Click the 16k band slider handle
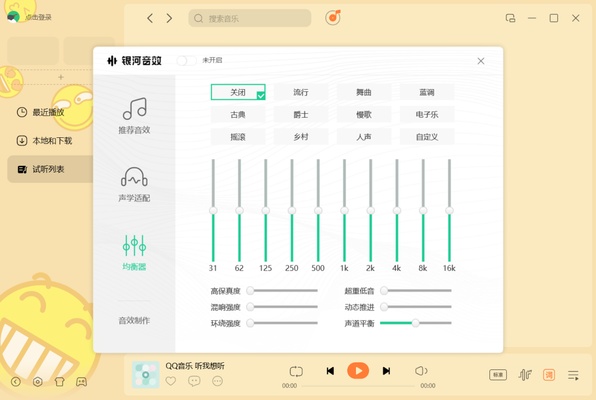This screenshot has width=596, height=400. [x=449, y=210]
